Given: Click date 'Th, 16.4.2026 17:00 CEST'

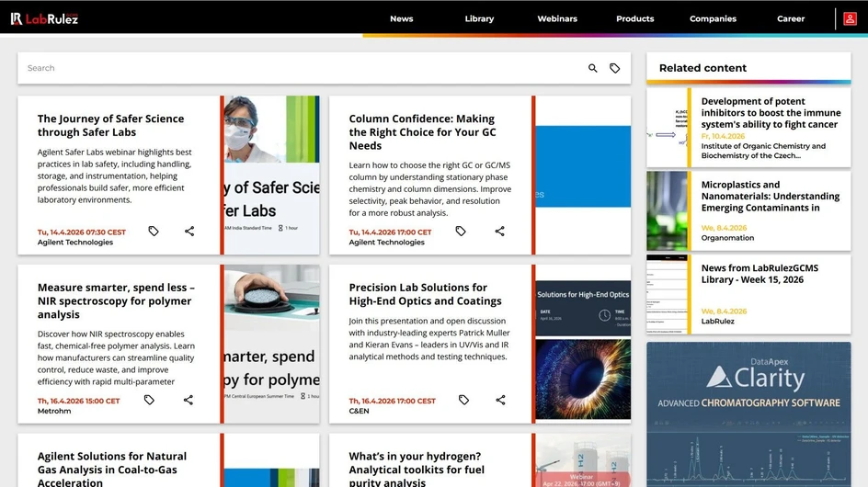Looking at the screenshot, I should (392, 402).
